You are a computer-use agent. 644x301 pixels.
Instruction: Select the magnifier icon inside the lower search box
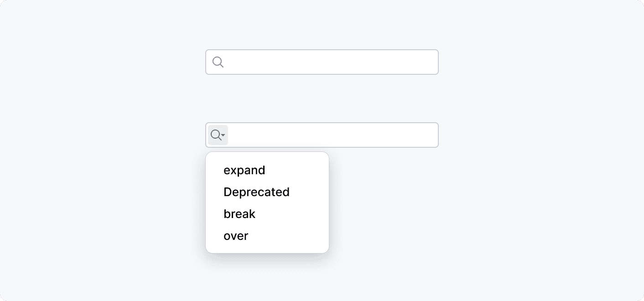(x=215, y=135)
